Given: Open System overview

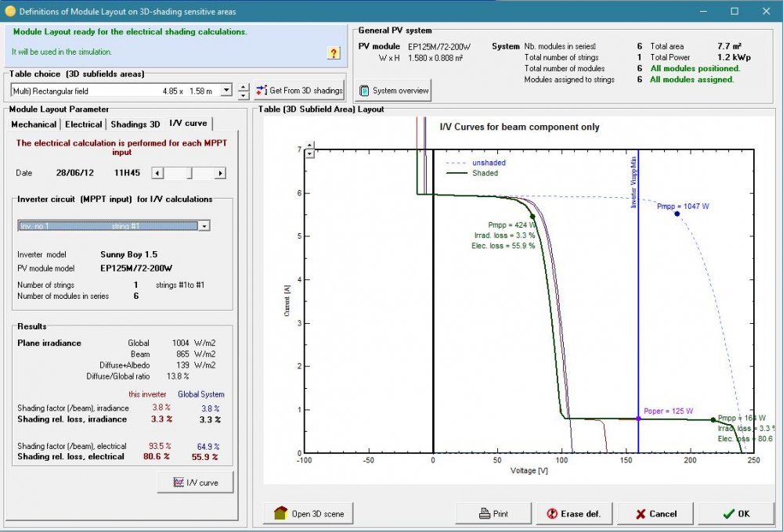Looking at the screenshot, I should [394, 91].
